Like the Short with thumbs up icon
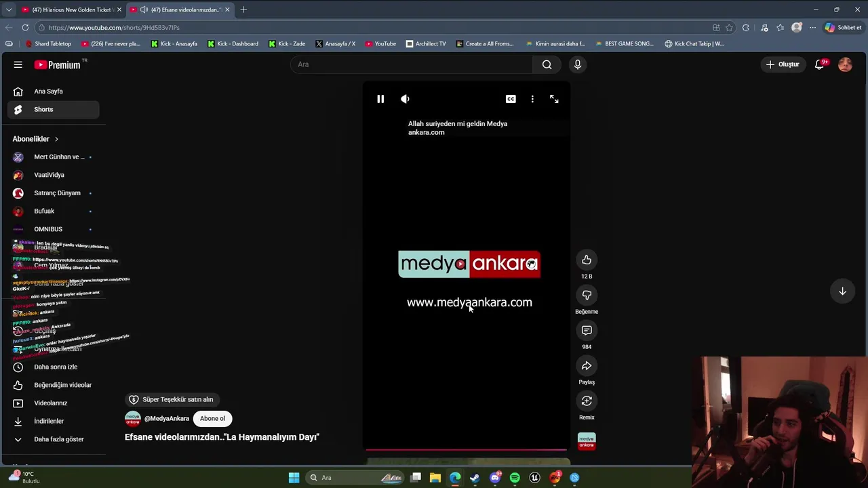Screen dimensions: 868x488 (587, 260)
